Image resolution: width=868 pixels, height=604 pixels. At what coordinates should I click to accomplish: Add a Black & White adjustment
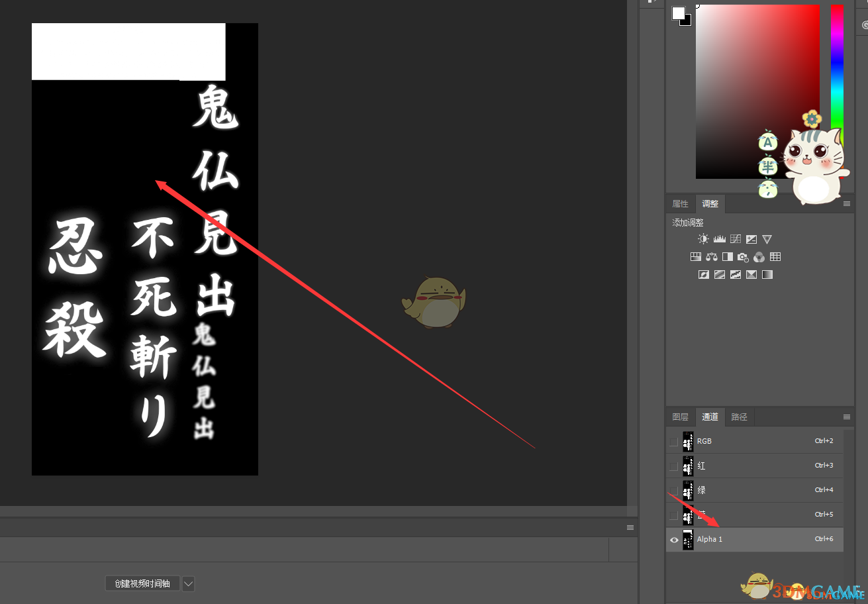[728, 257]
